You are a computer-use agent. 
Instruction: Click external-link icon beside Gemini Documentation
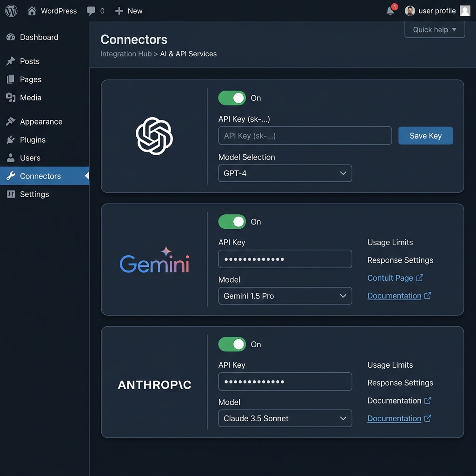pos(428,296)
